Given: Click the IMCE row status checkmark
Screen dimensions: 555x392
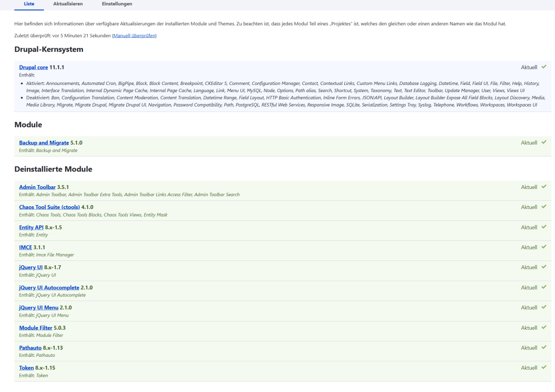Looking at the screenshot, I should point(544,247).
